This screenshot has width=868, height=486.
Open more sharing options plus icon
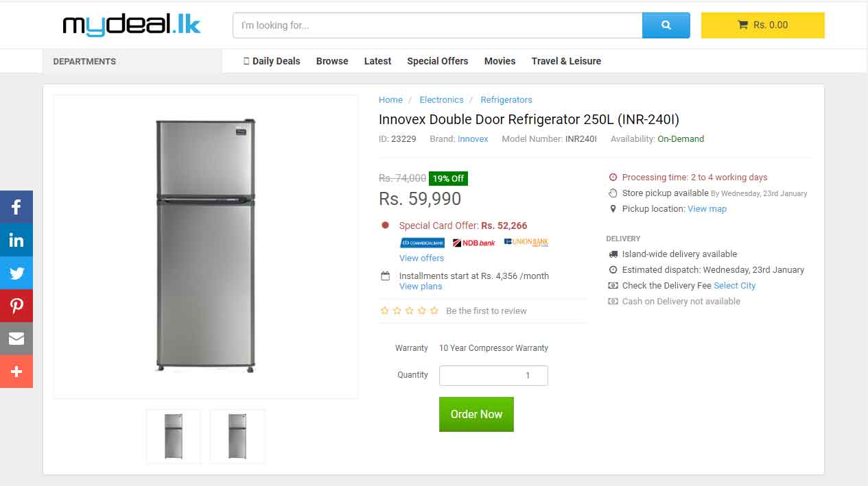(x=16, y=372)
